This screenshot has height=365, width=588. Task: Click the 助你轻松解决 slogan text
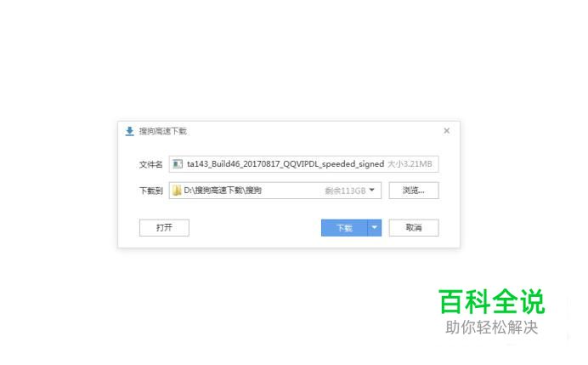click(492, 327)
